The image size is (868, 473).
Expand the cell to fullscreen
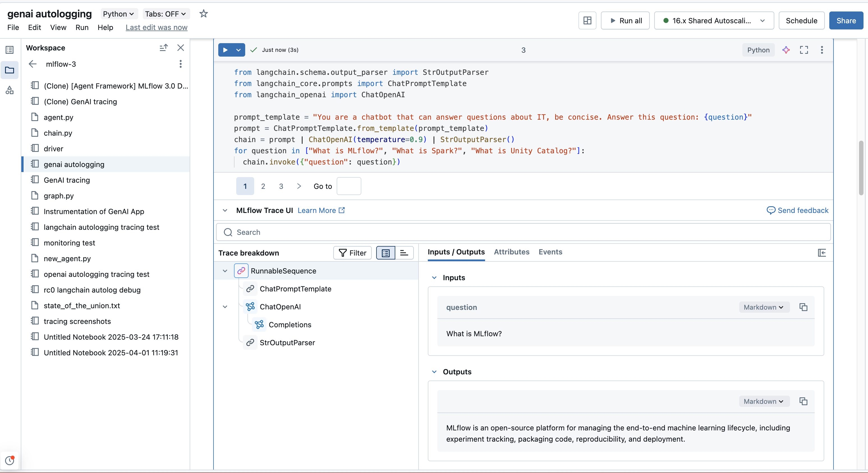pos(804,50)
